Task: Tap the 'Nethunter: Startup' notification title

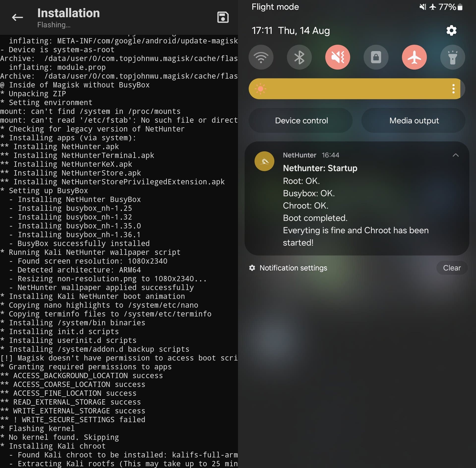Action: pyautogui.click(x=320, y=168)
